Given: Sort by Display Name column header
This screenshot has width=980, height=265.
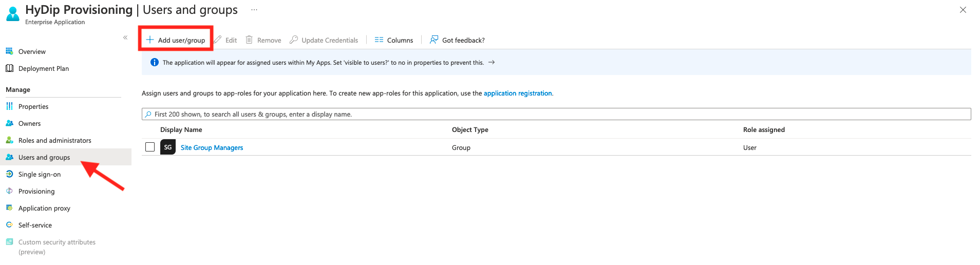Looking at the screenshot, I should coord(181,129).
